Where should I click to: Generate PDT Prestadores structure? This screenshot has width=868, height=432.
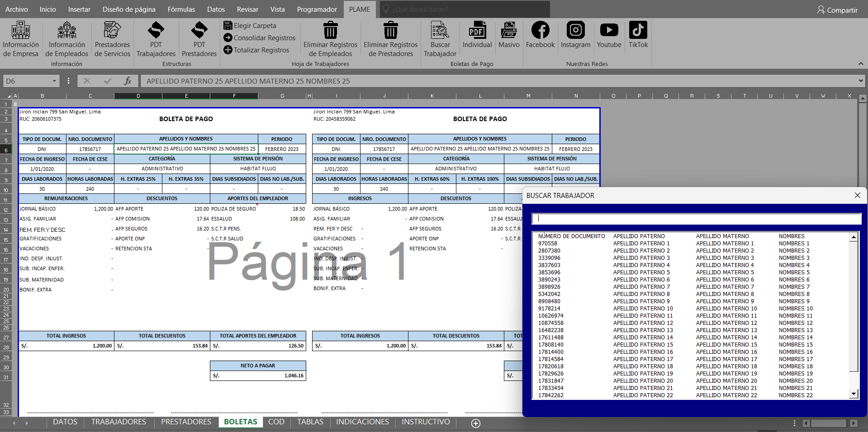click(199, 39)
